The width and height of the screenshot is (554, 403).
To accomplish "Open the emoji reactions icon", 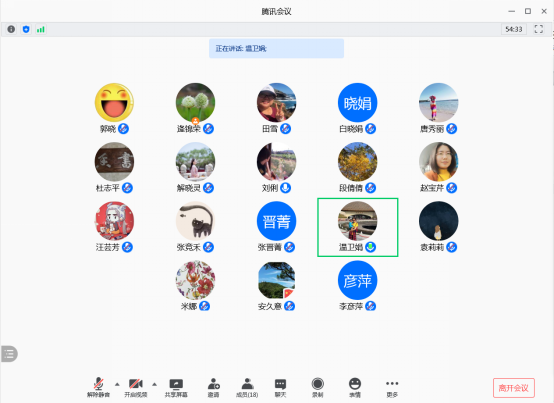I will click(355, 388).
